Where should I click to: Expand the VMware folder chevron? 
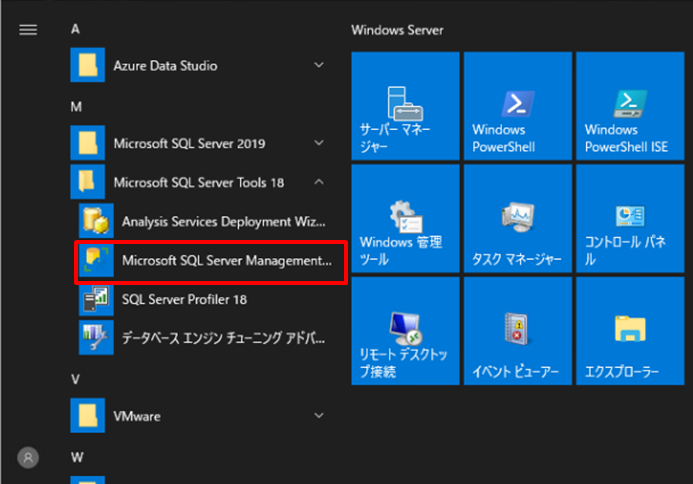click(x=319, y=415)
